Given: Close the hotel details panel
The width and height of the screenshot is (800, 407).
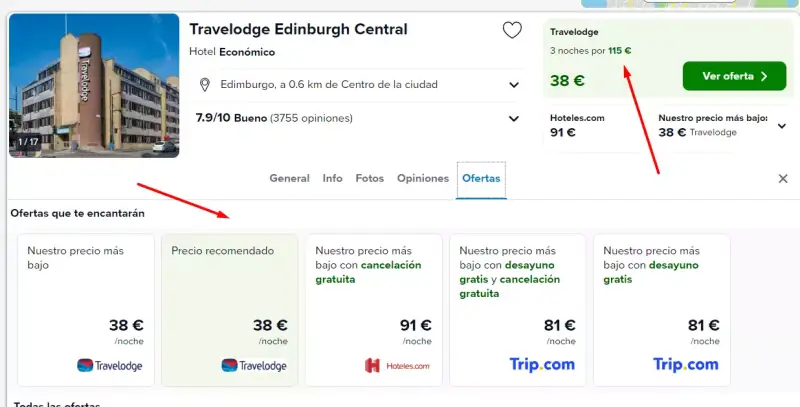Looking at the screenshot, I should 783,179.
